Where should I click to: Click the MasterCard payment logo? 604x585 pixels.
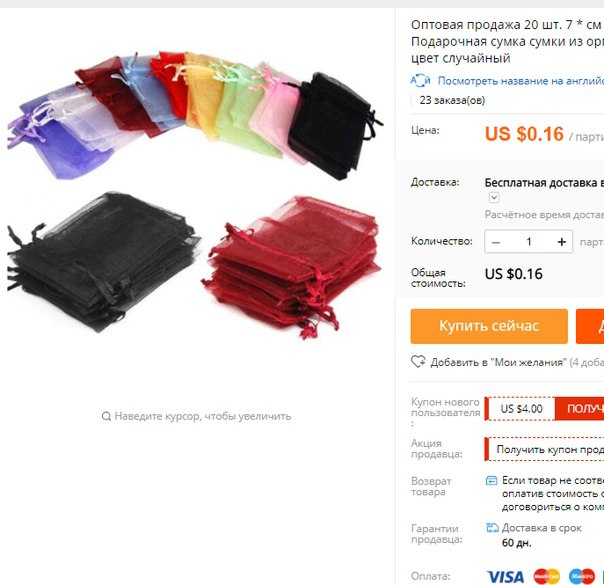(547, 577)
